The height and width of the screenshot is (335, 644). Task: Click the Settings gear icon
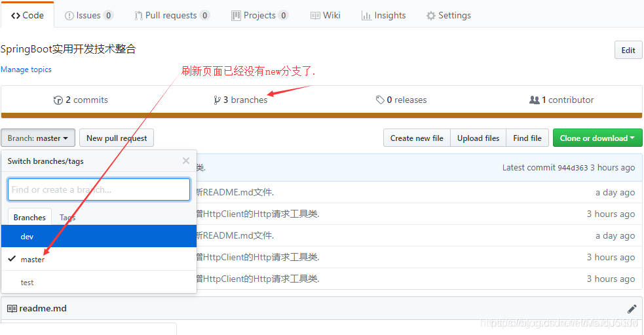point(431,16)
